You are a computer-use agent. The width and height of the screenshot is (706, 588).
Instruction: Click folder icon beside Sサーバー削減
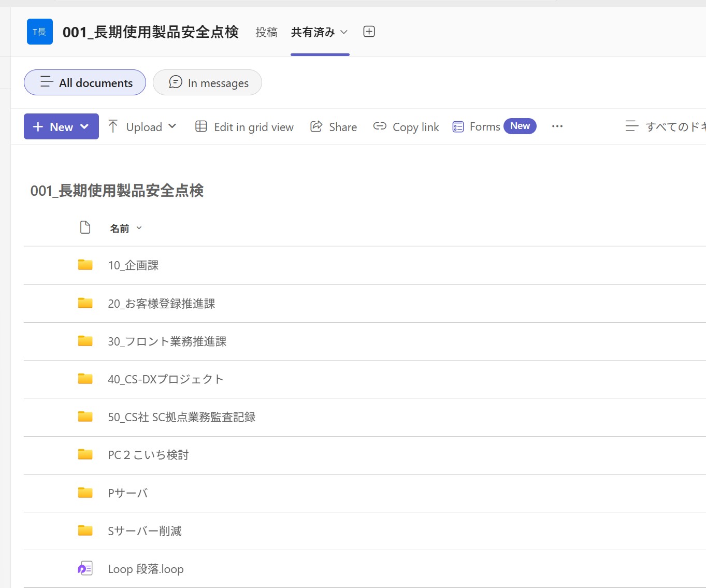point(85,530)
